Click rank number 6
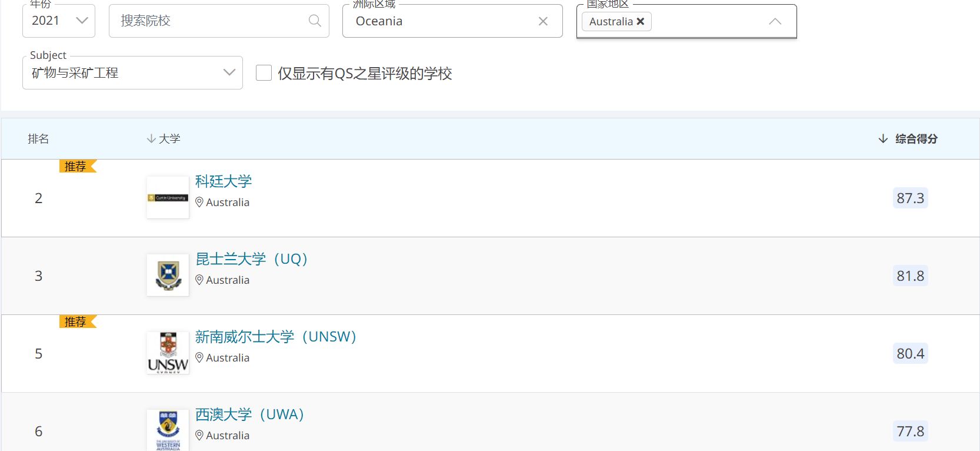The width and height of the screenshot is (980, 451). [38, 431]
